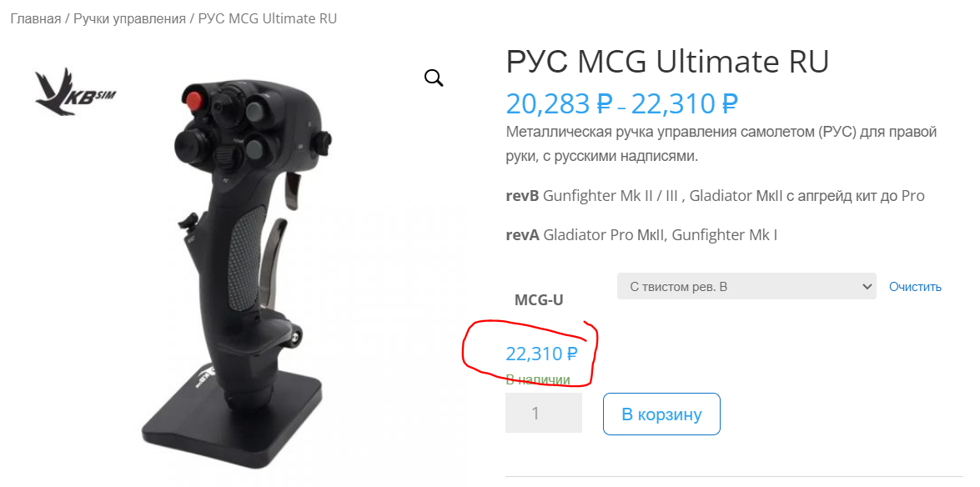Click the 'MCG-U' attribute label
Viewport: 980px width, 487px height.
point(539,300)
